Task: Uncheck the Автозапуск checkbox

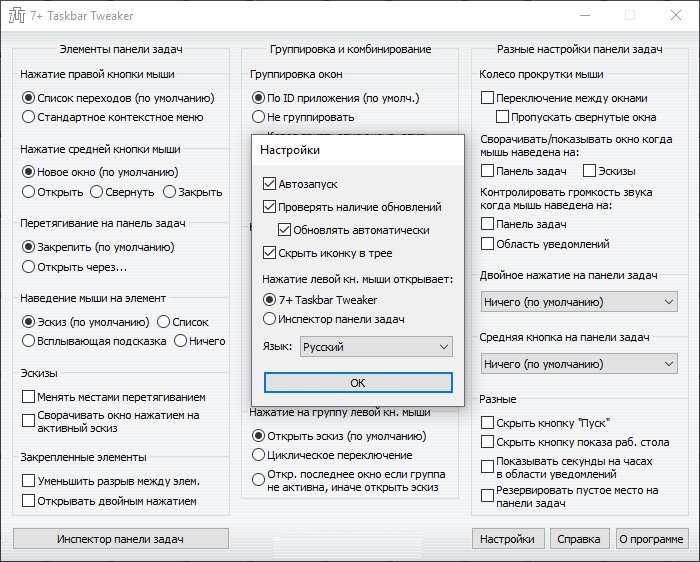Action: [269, 184]
